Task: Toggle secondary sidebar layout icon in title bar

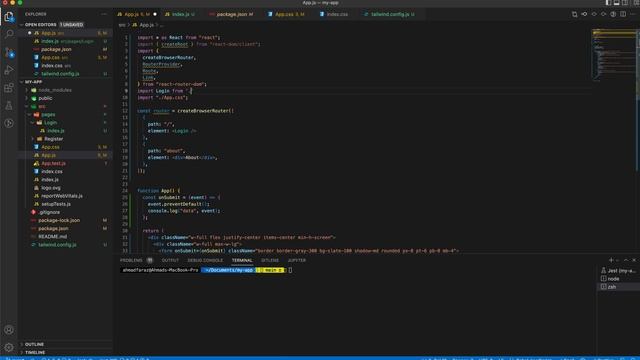Action: point(625,3)
